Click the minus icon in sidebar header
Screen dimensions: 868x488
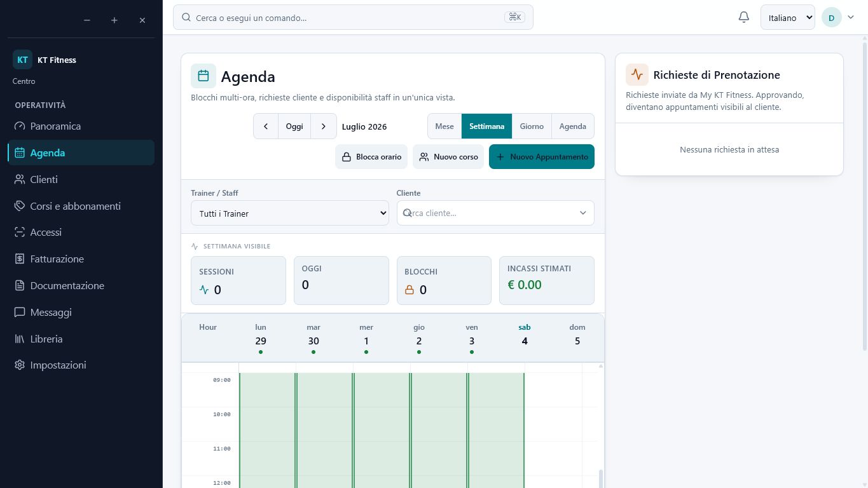pos(87,20)
